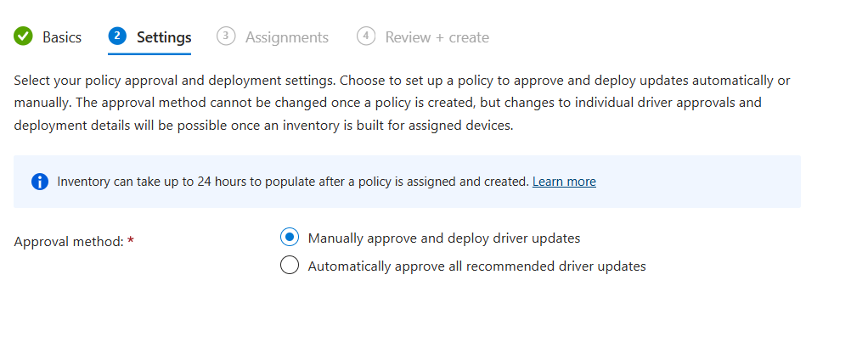
Task: Click the step 3 circle icon
Action: [x=226, y=36]
